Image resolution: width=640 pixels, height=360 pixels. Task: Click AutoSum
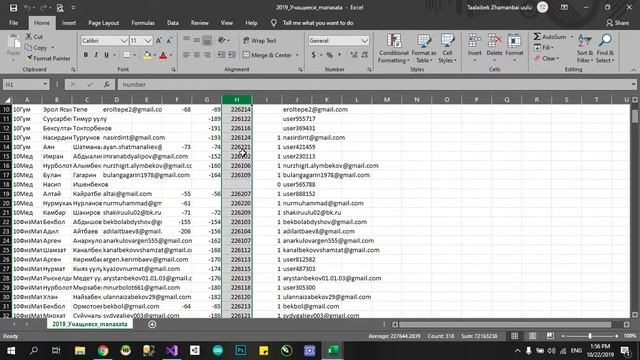551,37
